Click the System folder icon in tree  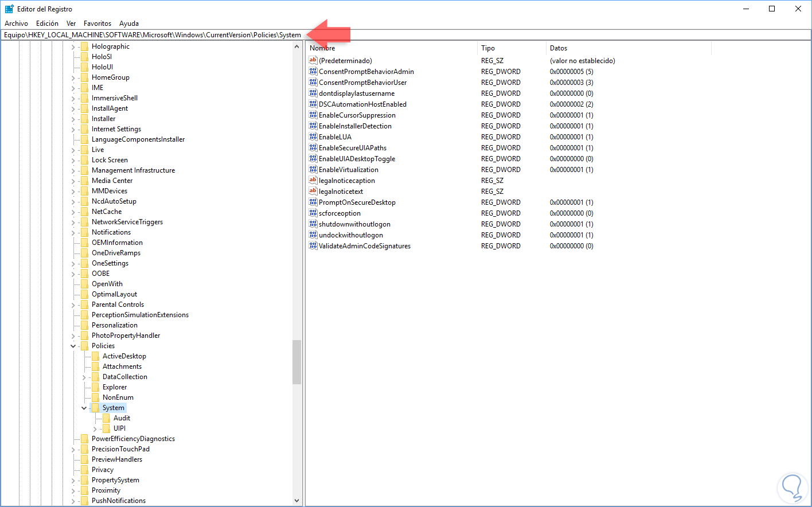(95, 408)
